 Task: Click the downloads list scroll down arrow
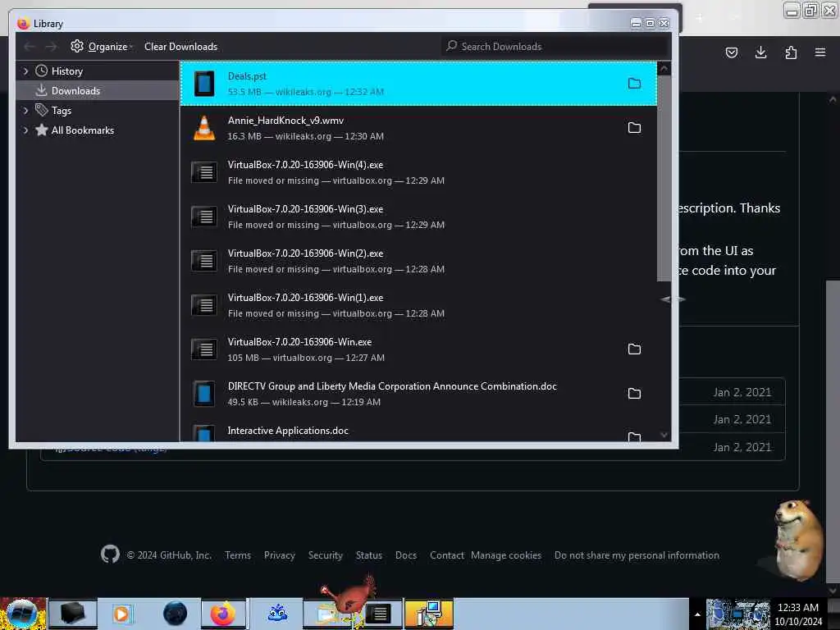click(664, 435)
